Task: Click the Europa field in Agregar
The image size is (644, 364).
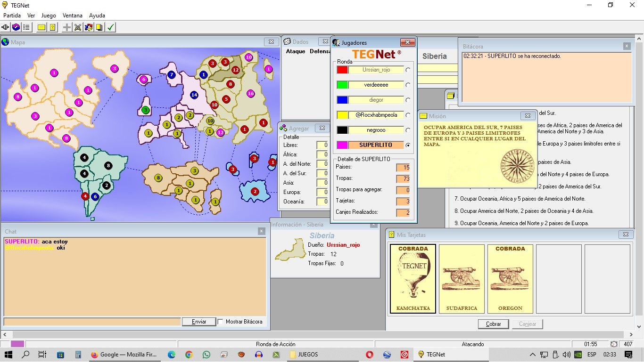Action: point(322,192)
